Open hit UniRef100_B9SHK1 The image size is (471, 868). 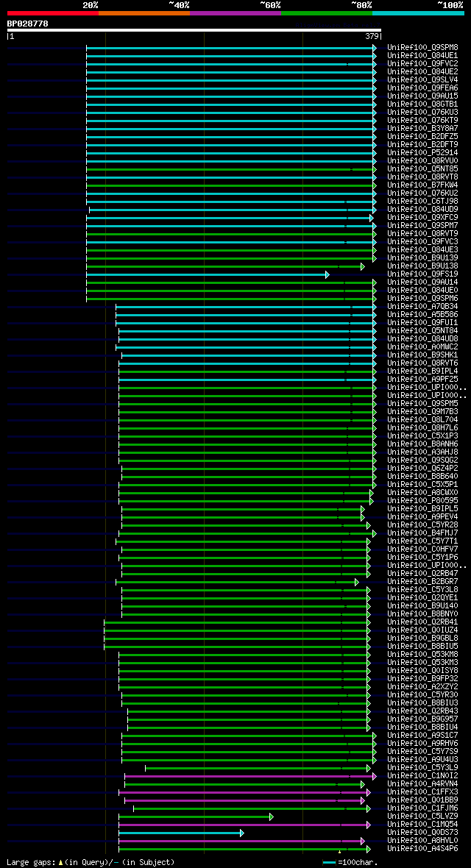[x=422, y=355]
